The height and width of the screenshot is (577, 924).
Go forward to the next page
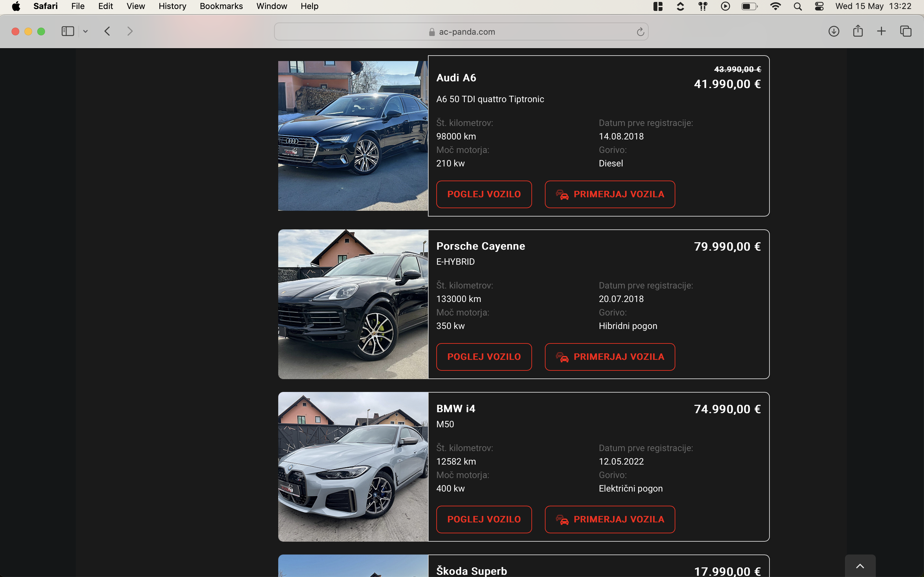coord(130,31)
